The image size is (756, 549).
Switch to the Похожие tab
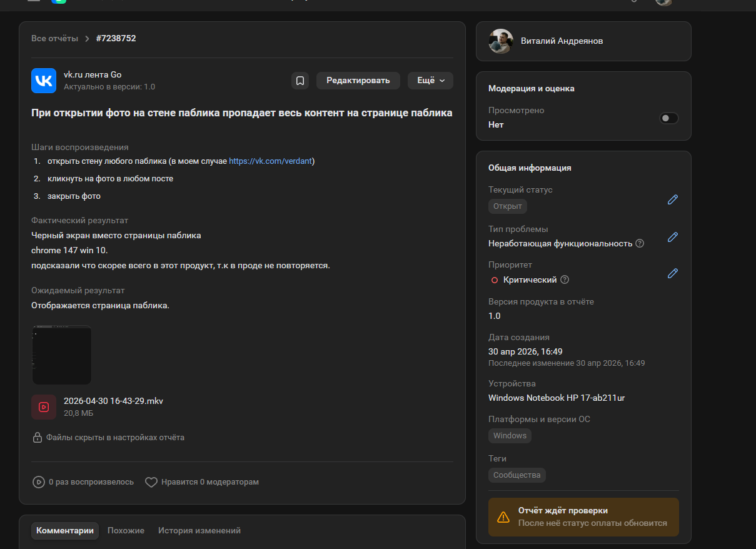pos(126,530)
